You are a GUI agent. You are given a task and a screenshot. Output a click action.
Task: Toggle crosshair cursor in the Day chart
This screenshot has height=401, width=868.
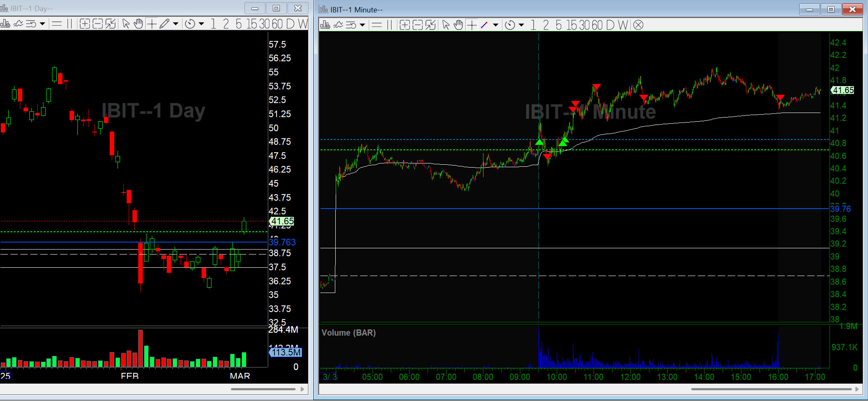(152, 24)
